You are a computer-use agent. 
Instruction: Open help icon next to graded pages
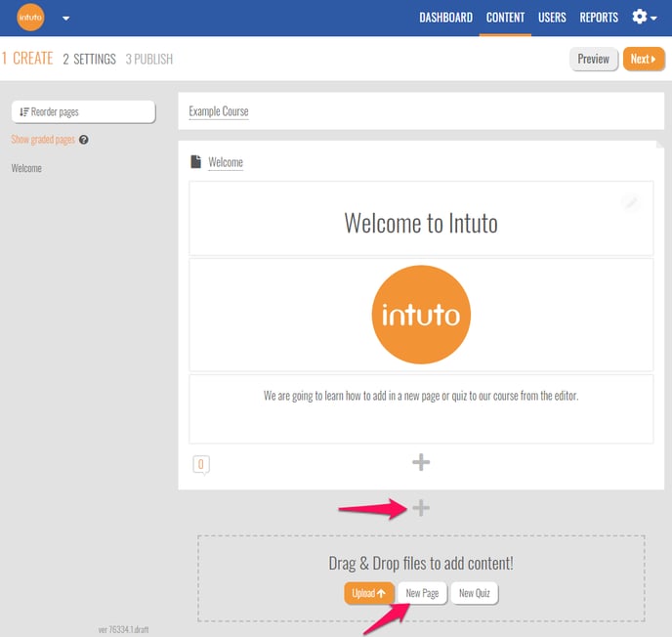(84, 140)
